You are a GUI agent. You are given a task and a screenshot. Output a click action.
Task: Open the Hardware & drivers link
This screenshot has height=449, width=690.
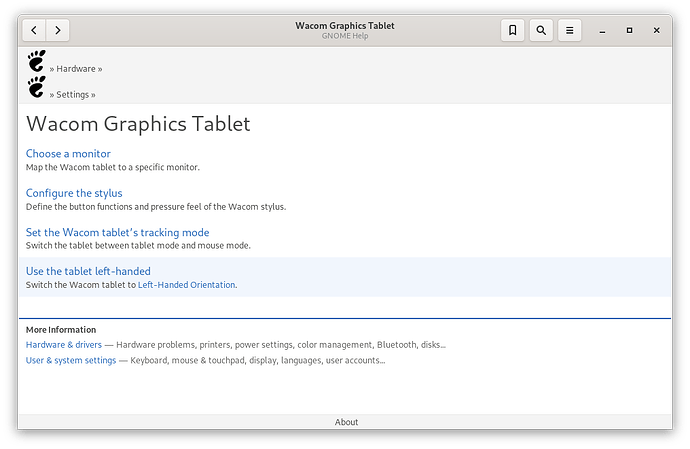64,345
